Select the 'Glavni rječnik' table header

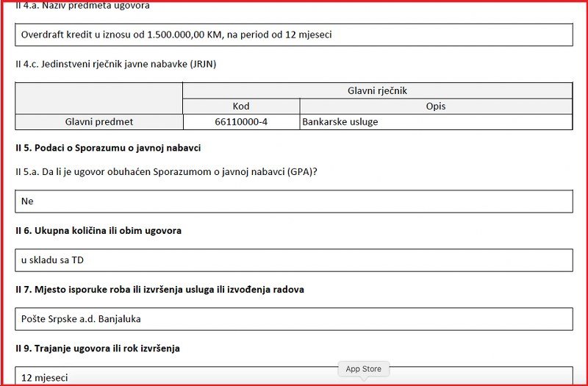point(377,90)
